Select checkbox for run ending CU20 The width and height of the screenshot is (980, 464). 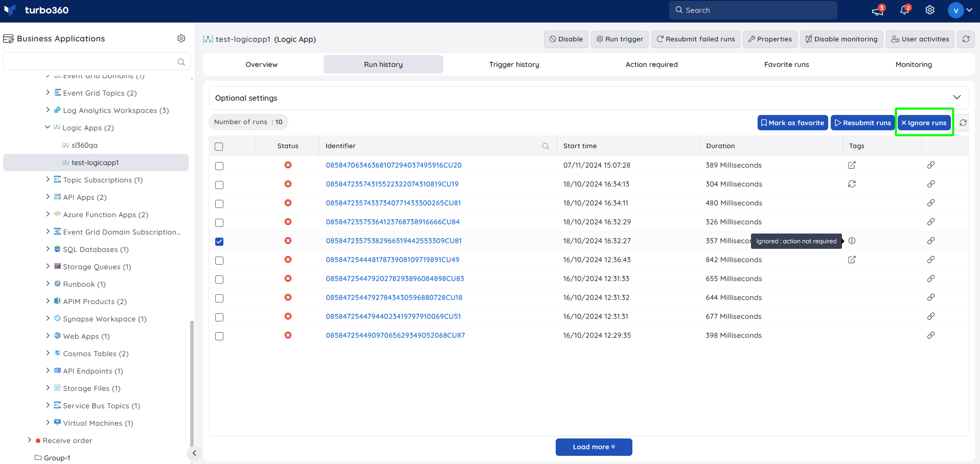(219, 166)
